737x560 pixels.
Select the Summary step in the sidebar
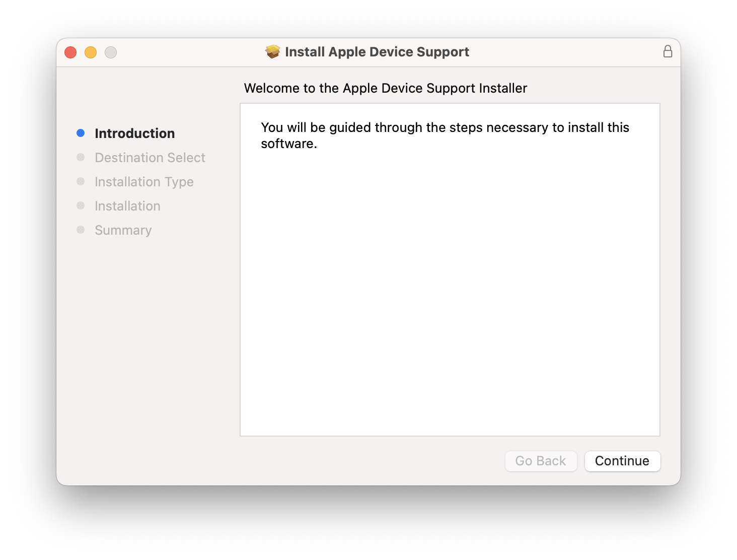(x=123, y=230)
